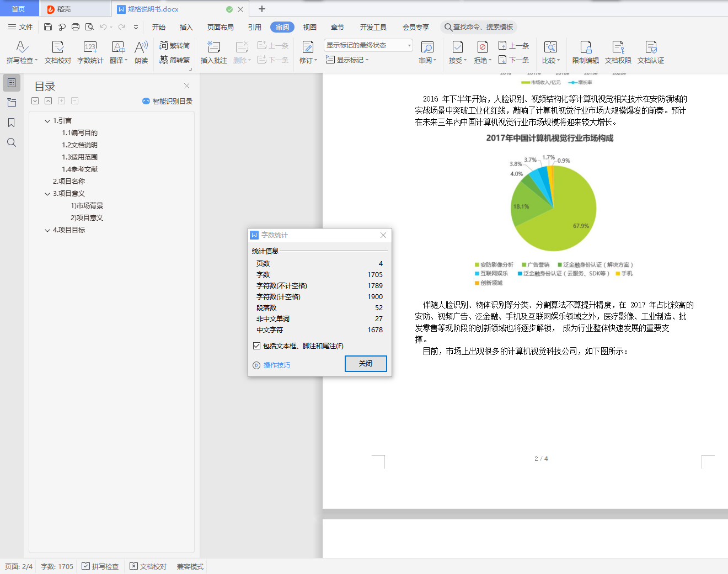Screen dimensions: 728x574
Task: Switch to the 引用 ribbon tab
Action: pyautogui.click(x=255, y=27)
